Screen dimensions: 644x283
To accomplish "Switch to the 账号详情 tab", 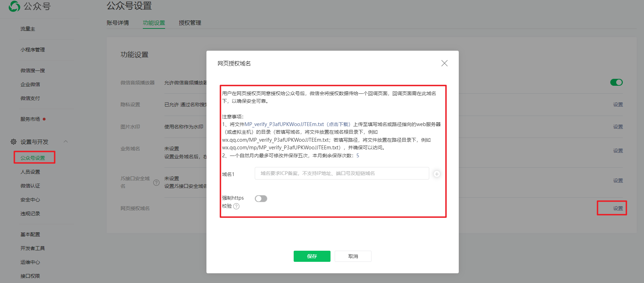I will [x=118, y=23].
